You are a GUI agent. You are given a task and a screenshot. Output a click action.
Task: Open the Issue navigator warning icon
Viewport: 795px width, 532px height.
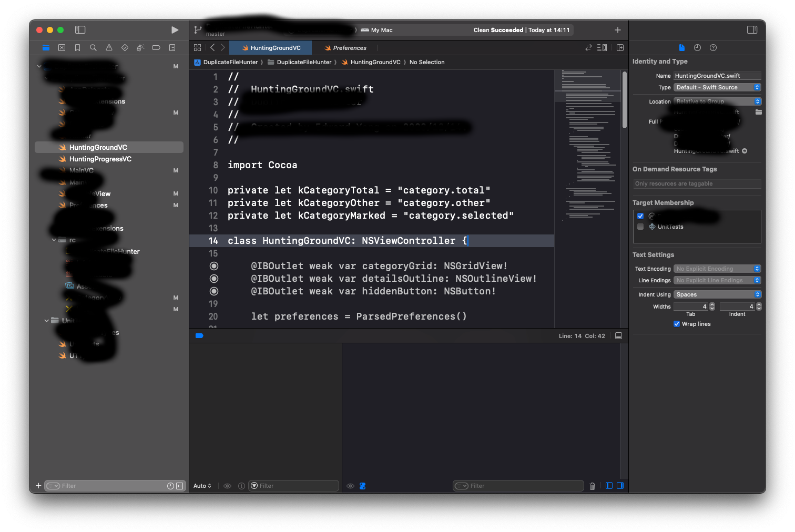coord(109,48)
